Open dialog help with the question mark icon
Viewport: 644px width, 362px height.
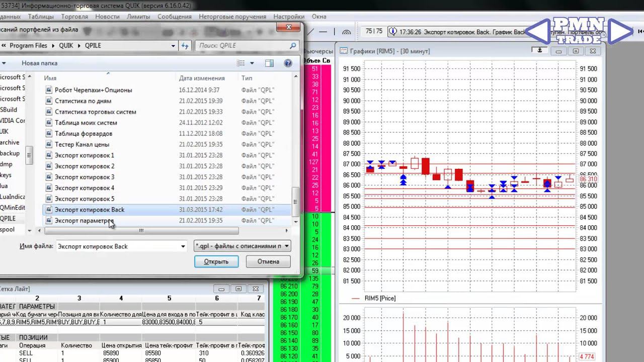pyautogui.click(x=288, y=63)
